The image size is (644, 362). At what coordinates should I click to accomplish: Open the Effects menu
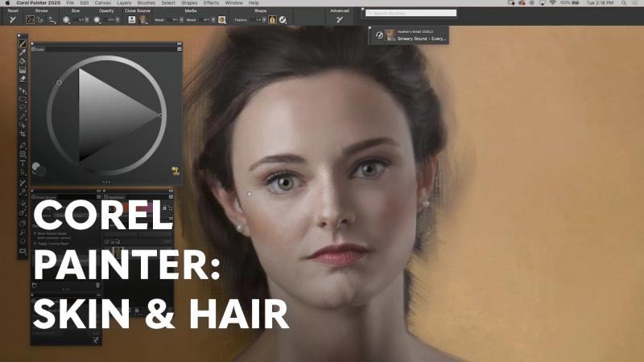tap(211, 3)
